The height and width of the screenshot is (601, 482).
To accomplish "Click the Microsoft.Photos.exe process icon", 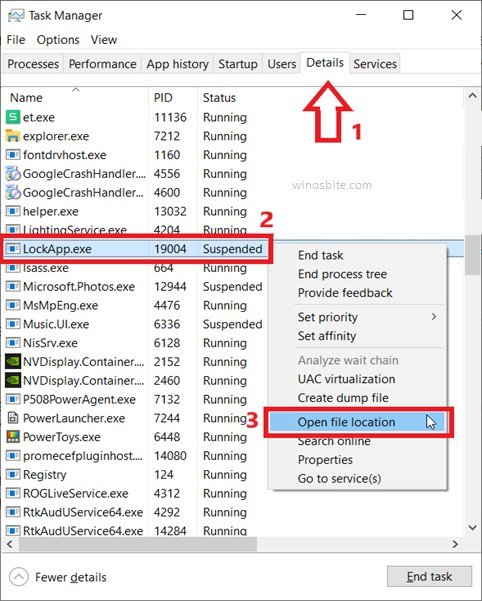I will click(x=13, y=286).
